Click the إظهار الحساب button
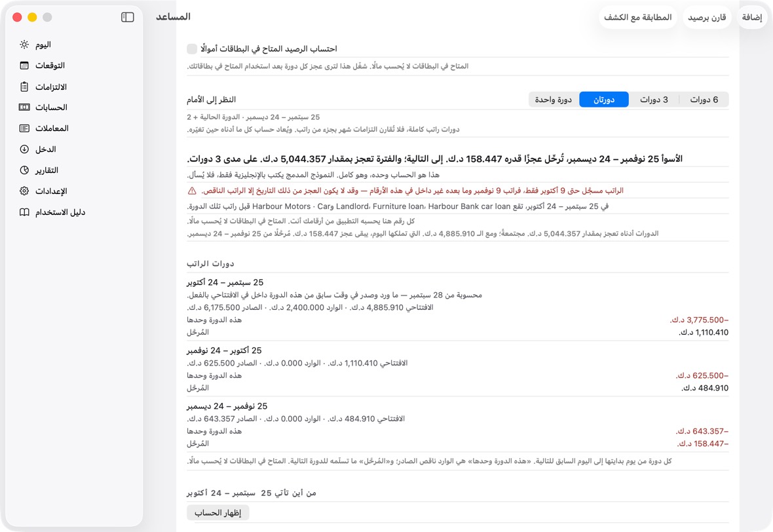The height and width of the screenshot is (532, 773). point(218,513)
